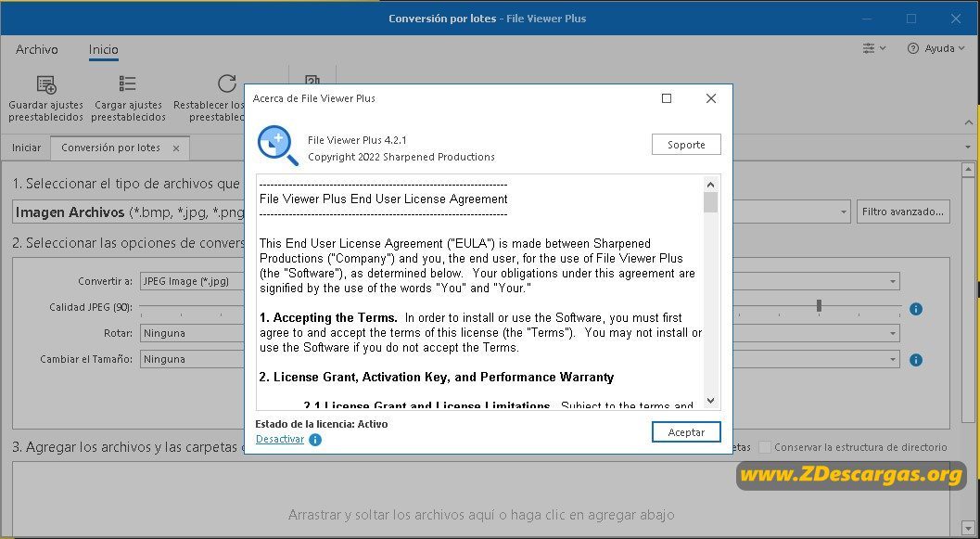Screen dimensions: 980x539
Task: Click the info icon next to Desactivar
Action: click(315, 440)
